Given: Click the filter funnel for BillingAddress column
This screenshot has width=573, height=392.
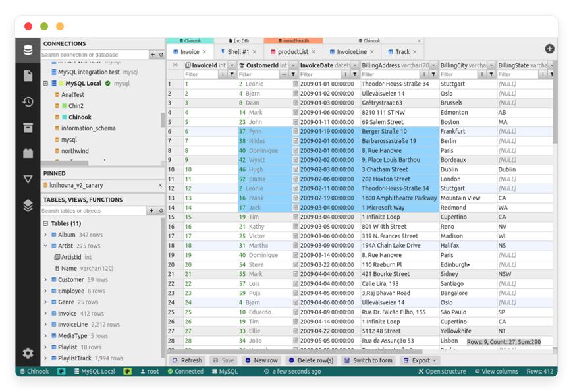Looking at the screenshot, I should 433,74.
